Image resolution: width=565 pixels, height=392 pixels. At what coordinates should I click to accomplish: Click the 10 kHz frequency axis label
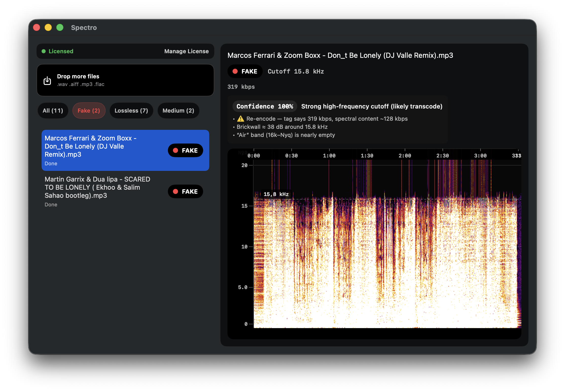point(244,247)
